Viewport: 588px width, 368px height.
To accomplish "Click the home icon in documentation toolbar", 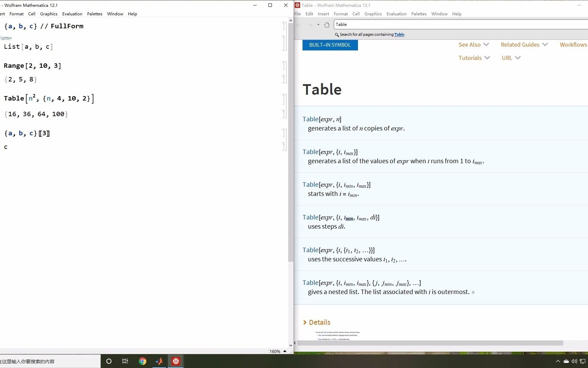I will point(327,25).
